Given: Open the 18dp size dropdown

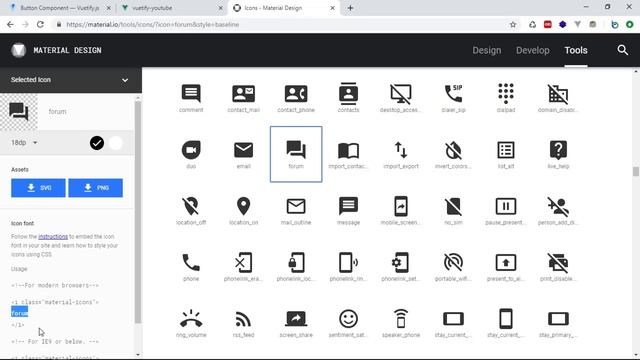Looking at the screenshot, I should [x=24, y=142].
